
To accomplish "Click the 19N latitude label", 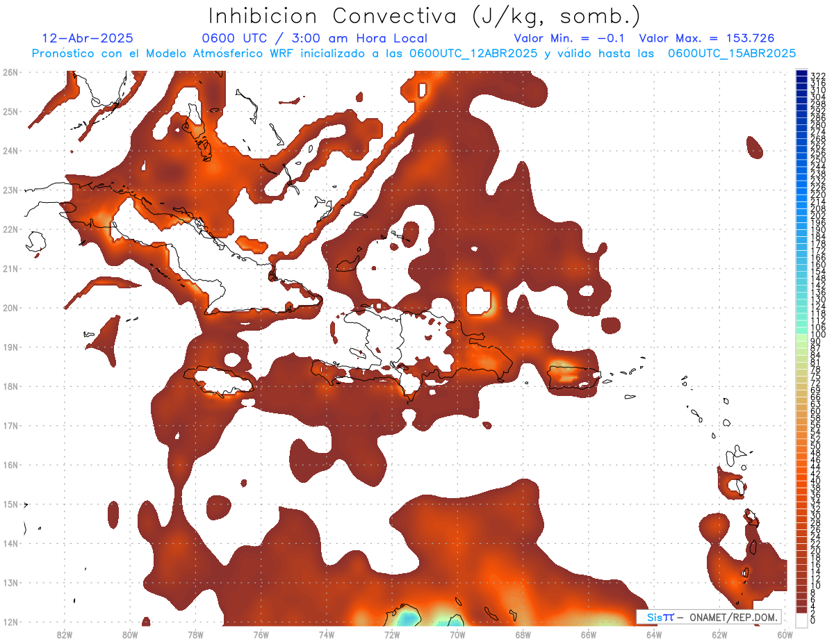I will point(11,347).
